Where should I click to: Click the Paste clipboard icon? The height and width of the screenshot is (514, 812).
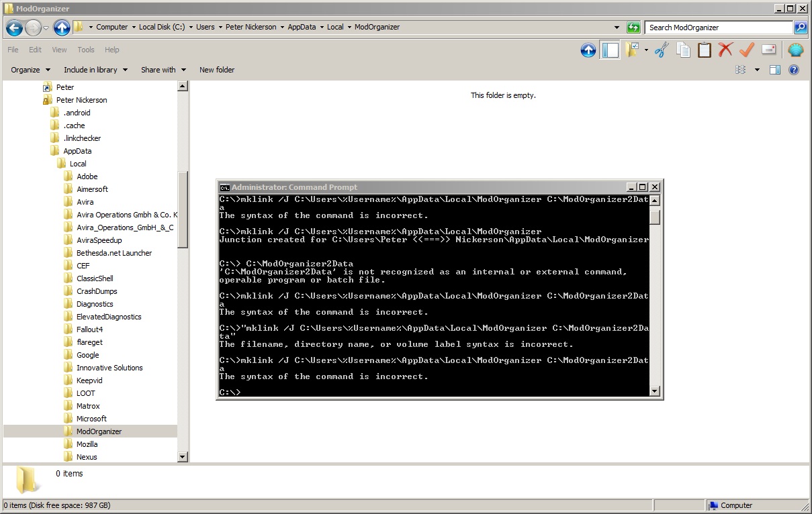704,50
